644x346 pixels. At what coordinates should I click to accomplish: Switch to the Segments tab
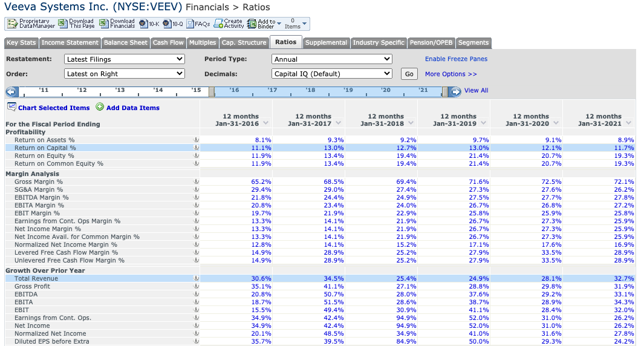[x=473, y=43]
